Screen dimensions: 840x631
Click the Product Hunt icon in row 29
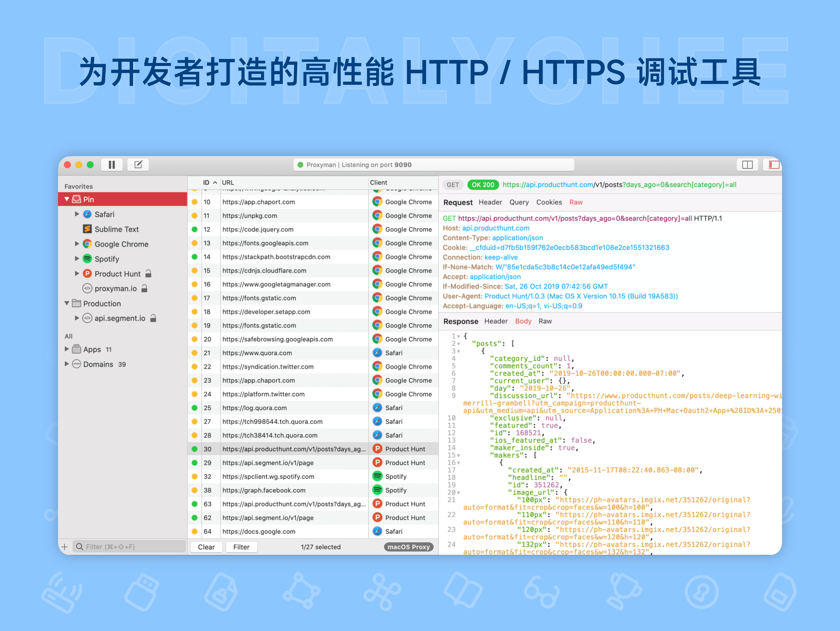click(377, 463)
